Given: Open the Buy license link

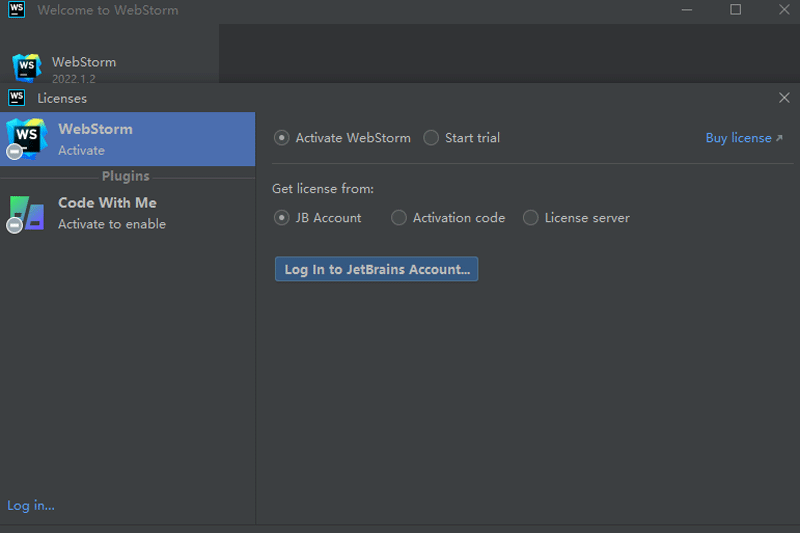Looking at the screenshot, I should (743, 138).
